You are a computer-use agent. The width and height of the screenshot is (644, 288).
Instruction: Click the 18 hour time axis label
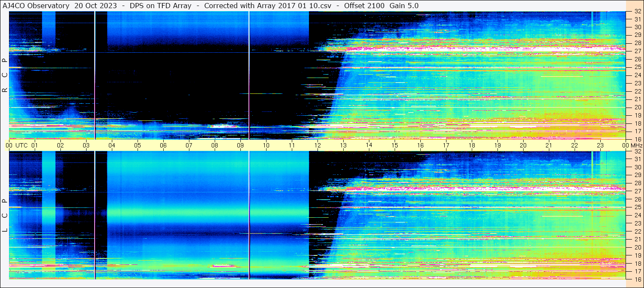472,145
